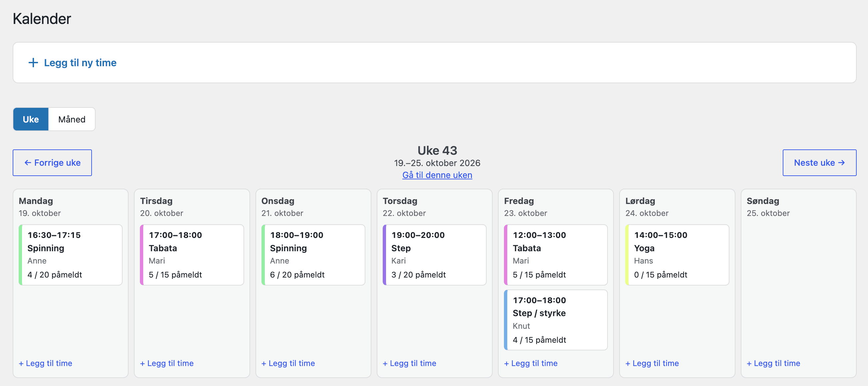868x386 pixels.
Task: Switch to the Uke view tab
Action: (x=31, y=119)
